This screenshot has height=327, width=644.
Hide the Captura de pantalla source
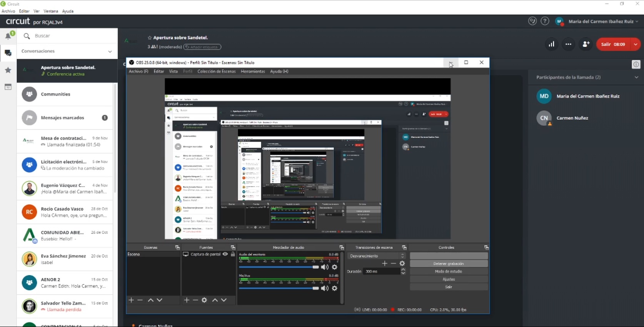click(225, 254)
